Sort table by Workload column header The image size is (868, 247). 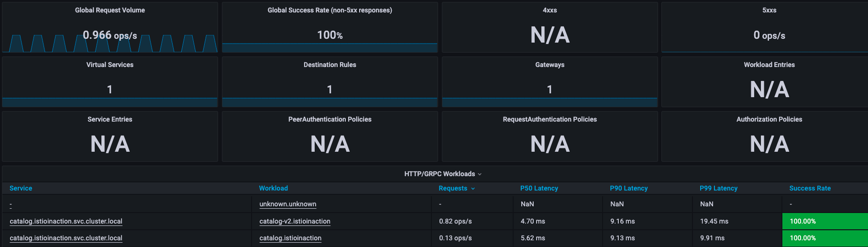tap(274, 188)
